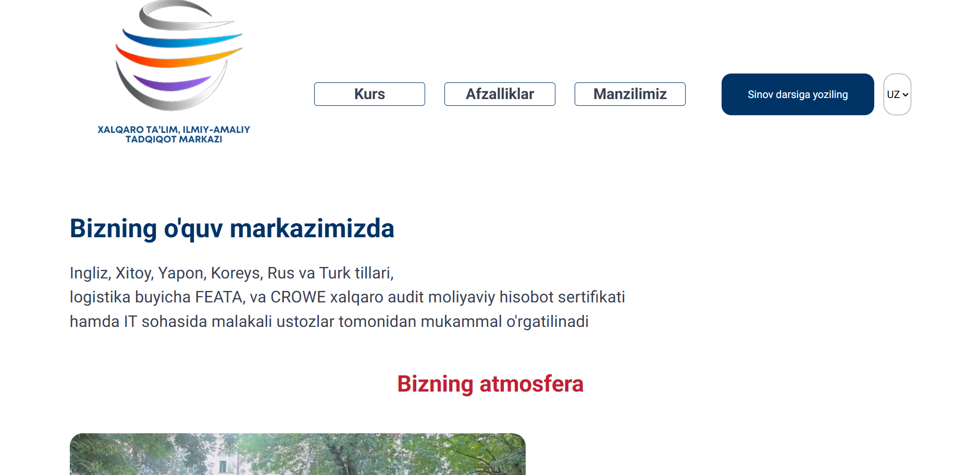This screenshot has width=980, height=475.
Task: Click the line about IT sohasida ustozlar
Action: pyautogui.click(x=329, y=321)
